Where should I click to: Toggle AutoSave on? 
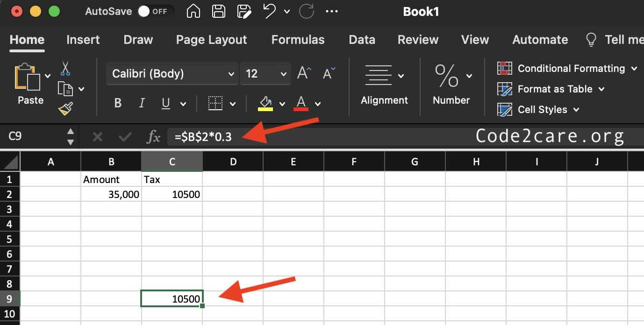point(145,12)
